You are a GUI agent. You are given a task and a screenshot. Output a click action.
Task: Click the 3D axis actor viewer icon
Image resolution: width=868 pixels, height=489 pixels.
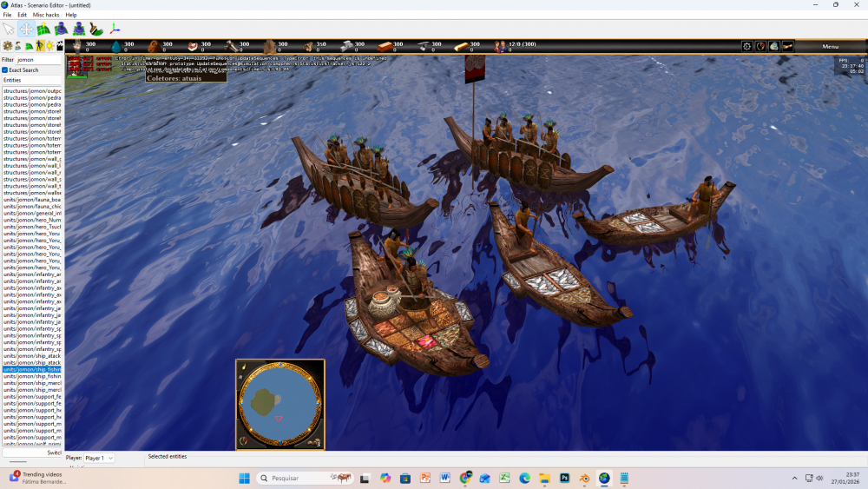[115, 30]
